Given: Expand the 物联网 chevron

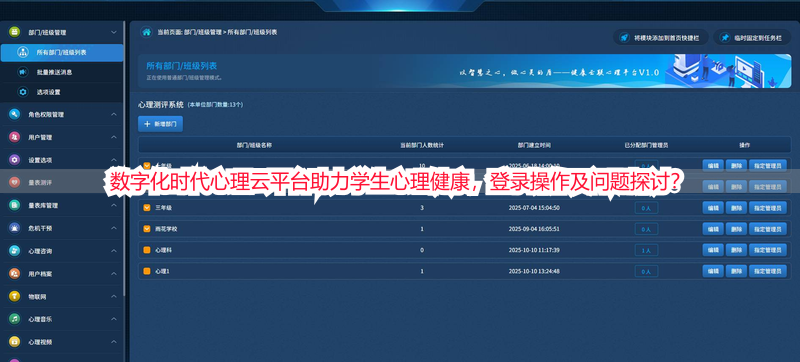Looking at the screenshot, I should (x=114, y=296).
